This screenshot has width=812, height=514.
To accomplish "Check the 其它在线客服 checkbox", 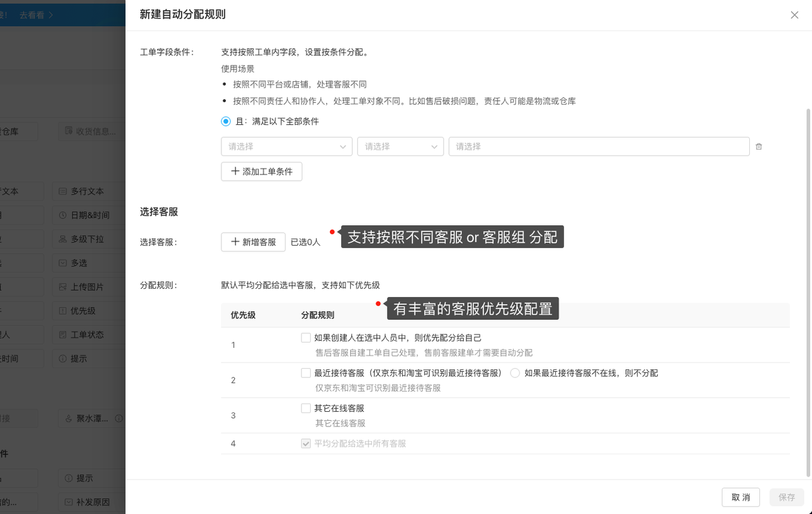I will coord(306,408).
